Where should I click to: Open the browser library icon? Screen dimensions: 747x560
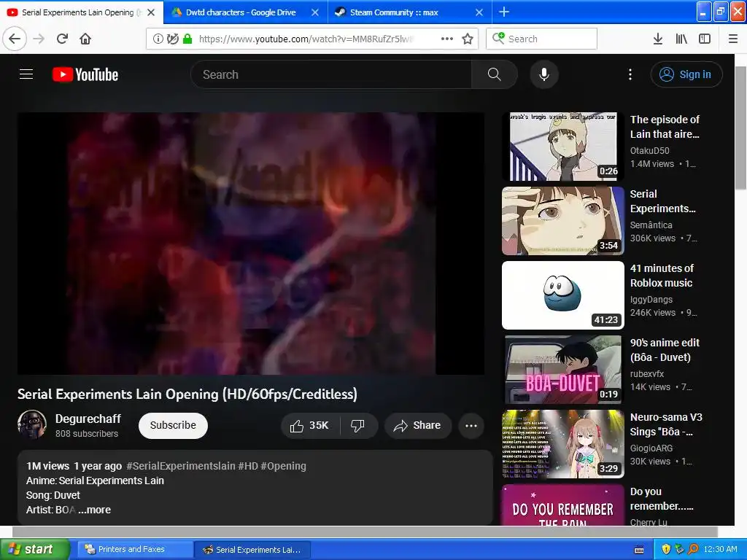(x=681, y=39)
